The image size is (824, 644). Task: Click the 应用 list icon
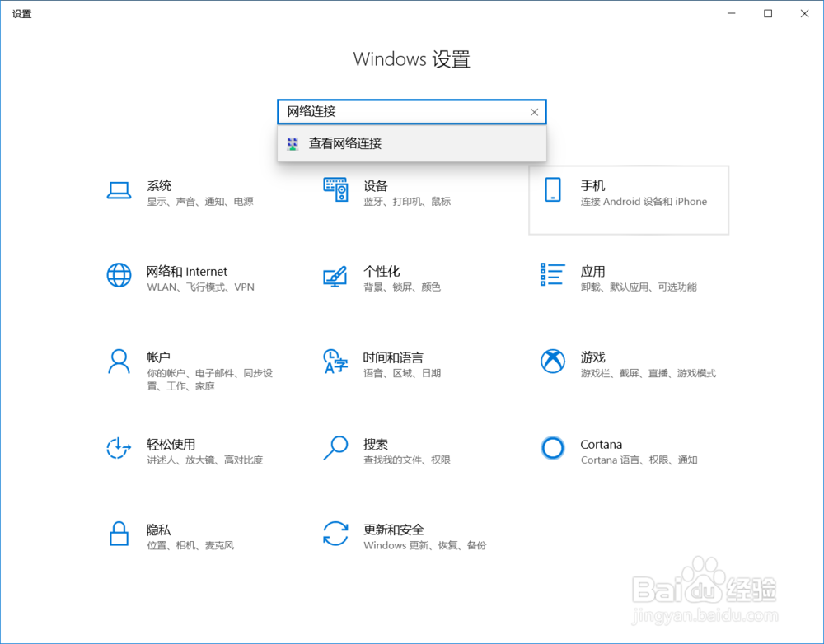[552, 275]
